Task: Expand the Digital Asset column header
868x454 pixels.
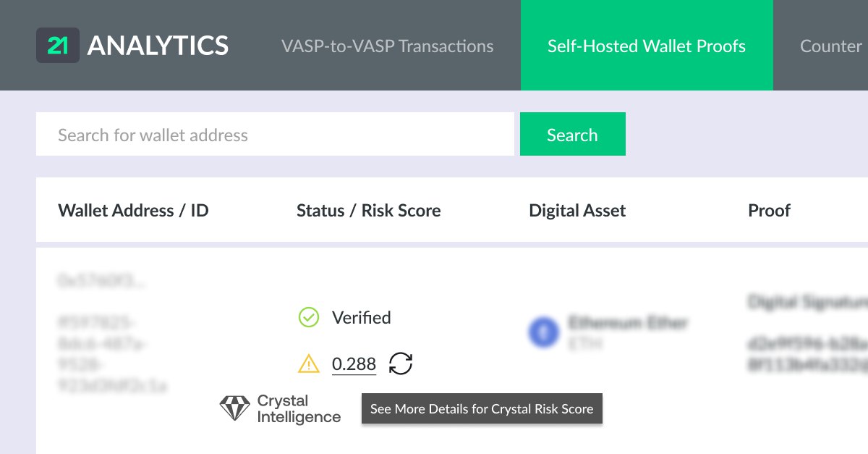Action: click(x=576, y=210)
